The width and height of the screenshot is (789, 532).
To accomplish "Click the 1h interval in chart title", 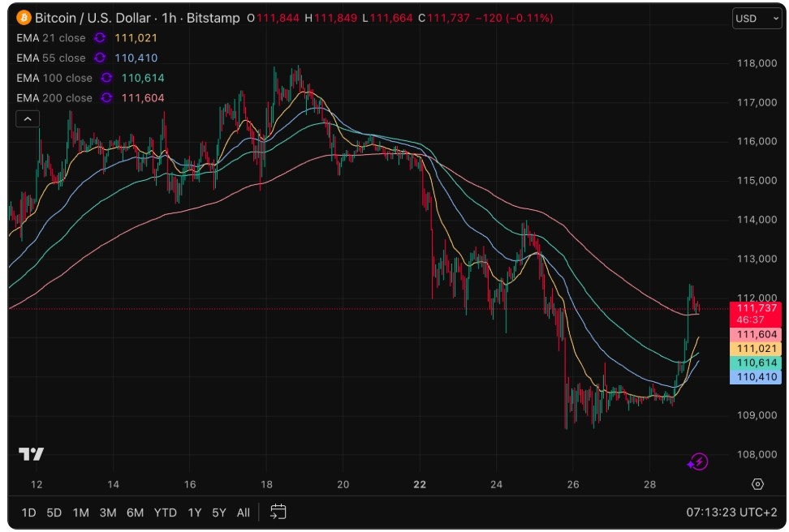I will pos(169,18).
